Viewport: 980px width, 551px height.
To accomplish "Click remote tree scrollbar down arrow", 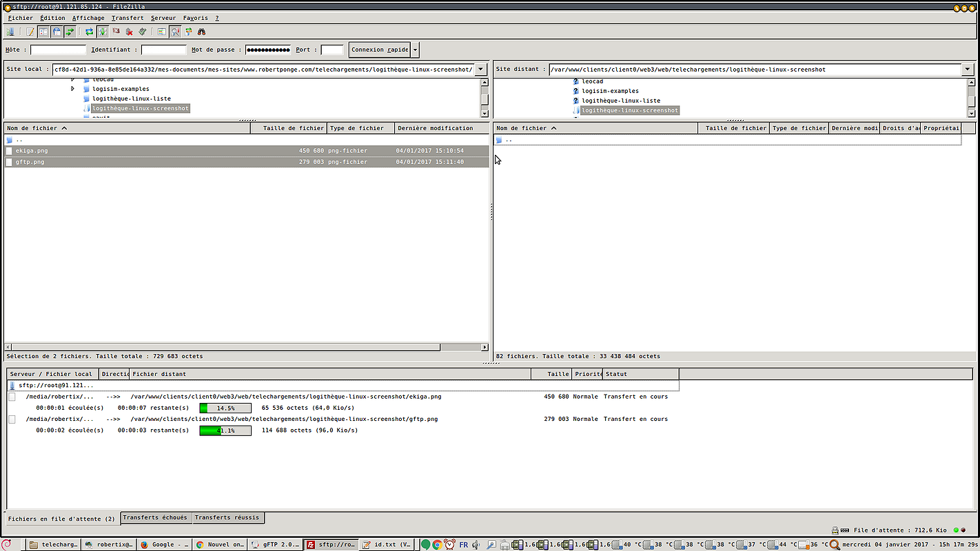I will [x=972, y=114].
